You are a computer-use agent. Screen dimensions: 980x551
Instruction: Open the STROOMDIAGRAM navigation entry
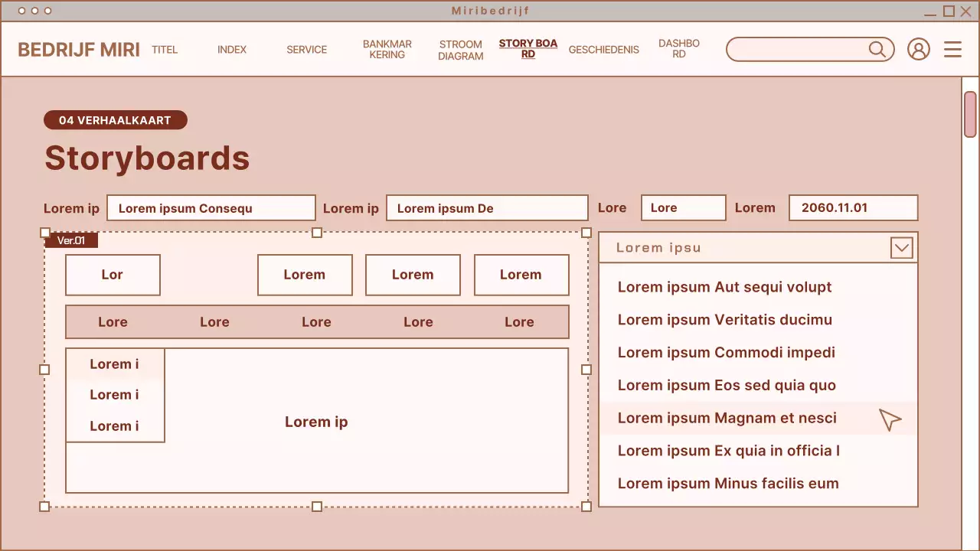pos(460,50)
